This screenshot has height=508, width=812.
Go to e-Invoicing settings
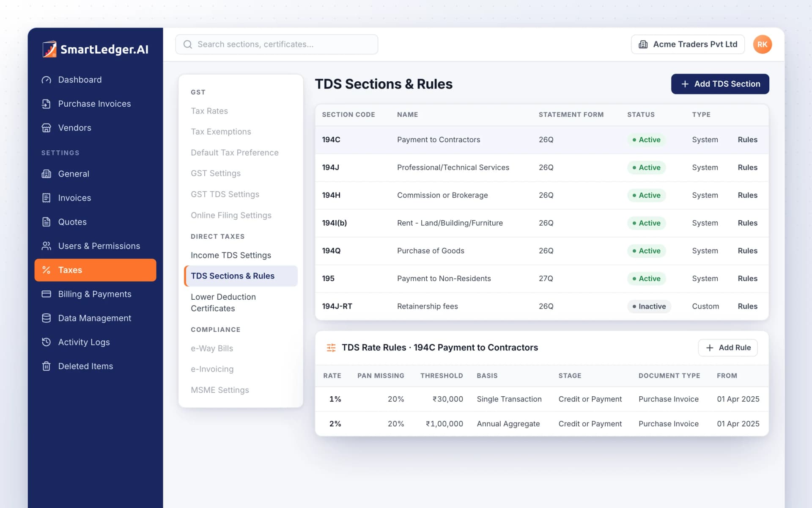pyautogui.click(x=212, y=369)
